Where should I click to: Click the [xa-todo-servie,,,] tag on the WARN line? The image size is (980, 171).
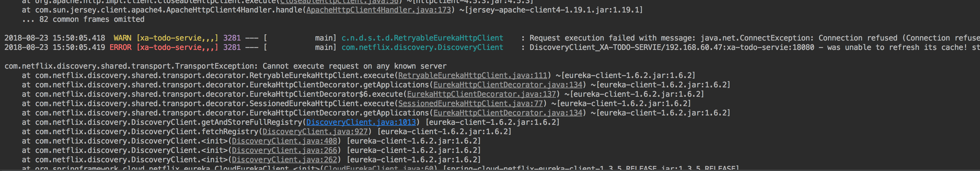pos(177,38)
